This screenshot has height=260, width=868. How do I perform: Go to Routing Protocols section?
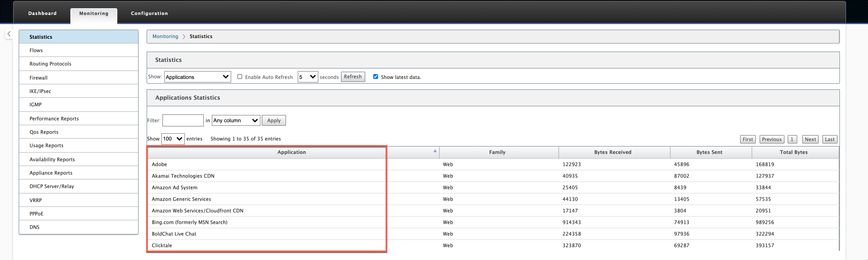click(x=79, y=64)
